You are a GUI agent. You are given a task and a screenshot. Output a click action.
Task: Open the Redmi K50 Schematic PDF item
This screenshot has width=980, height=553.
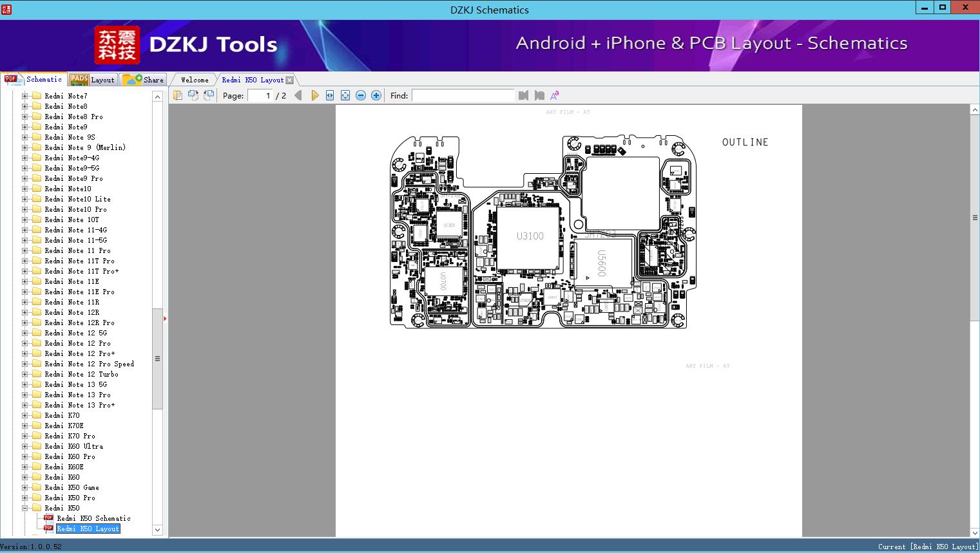(92, 518)
